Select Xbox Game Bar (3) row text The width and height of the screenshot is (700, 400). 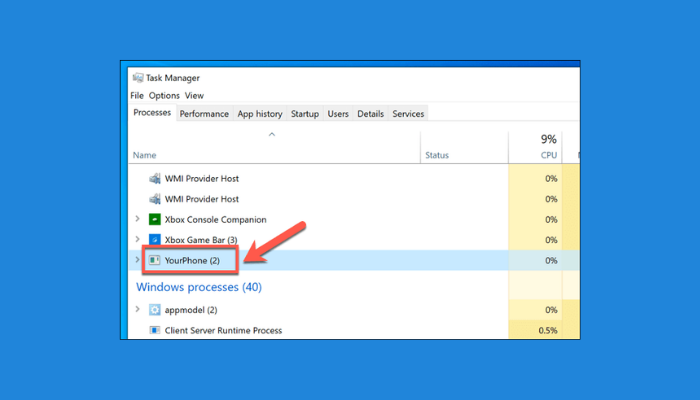(x=201, y=240)
